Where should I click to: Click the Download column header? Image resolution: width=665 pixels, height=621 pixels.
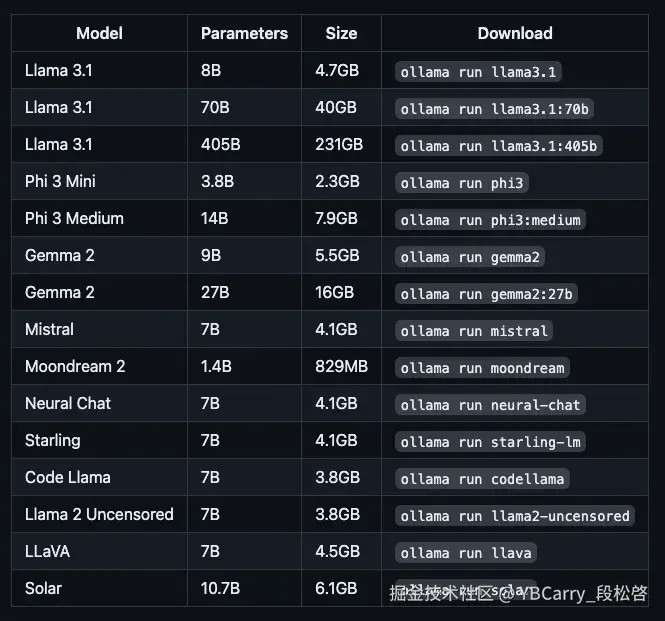point(515,33)
